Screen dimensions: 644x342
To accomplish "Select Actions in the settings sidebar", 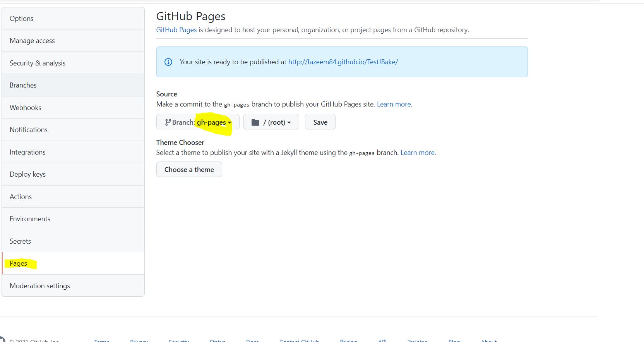I will (x=73, y=196).
